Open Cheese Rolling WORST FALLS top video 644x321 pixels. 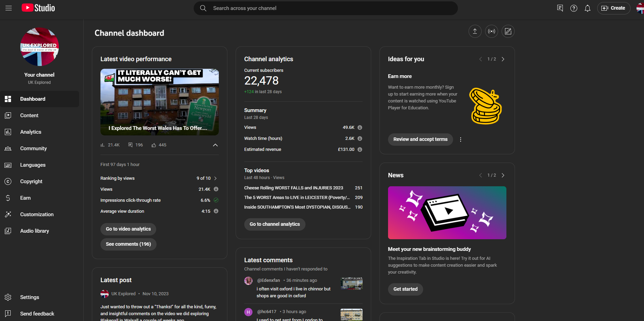(x=293, y=188)
